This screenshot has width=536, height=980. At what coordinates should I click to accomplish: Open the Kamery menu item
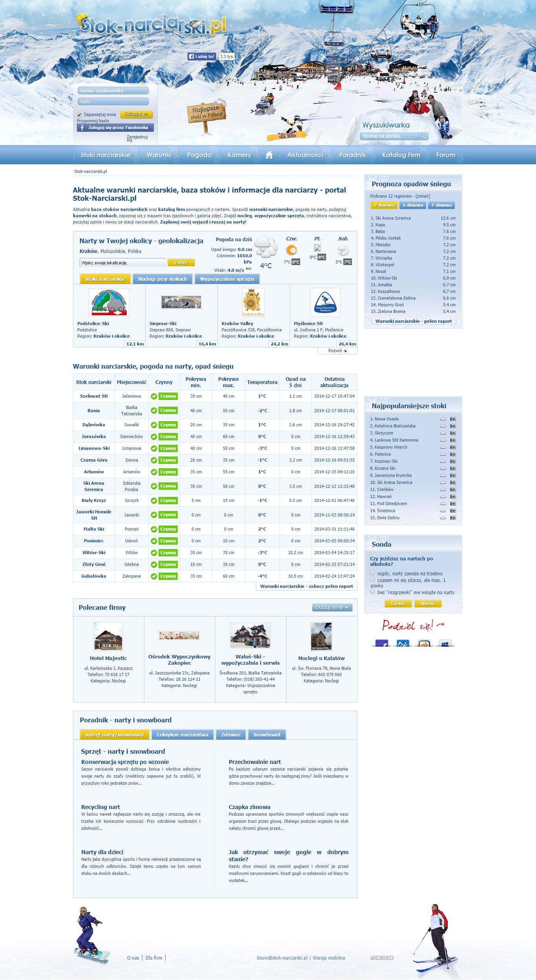pos(239,155)
